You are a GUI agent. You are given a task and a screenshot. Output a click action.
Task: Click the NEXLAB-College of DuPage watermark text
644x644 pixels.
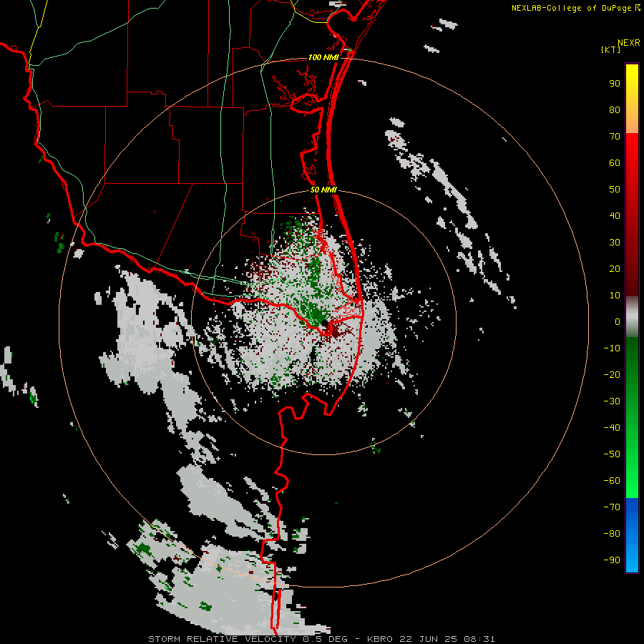575,8
